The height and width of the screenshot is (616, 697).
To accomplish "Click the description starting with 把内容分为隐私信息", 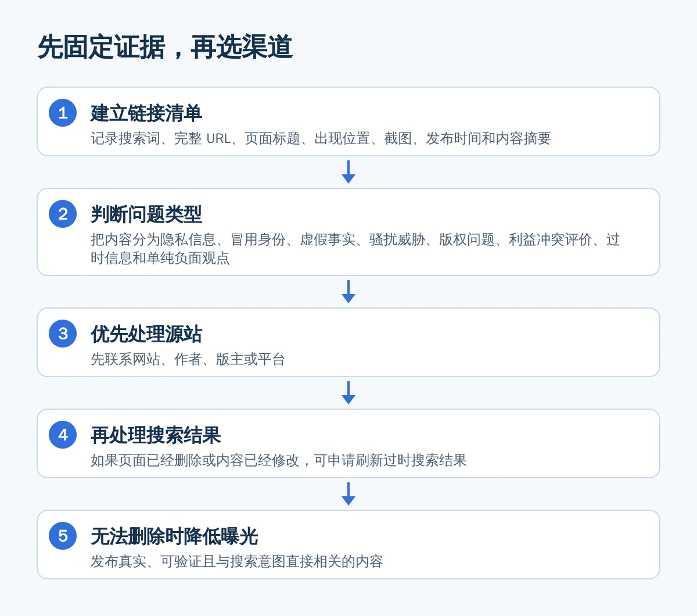I will pyautogui.click(x=355, y=248).
